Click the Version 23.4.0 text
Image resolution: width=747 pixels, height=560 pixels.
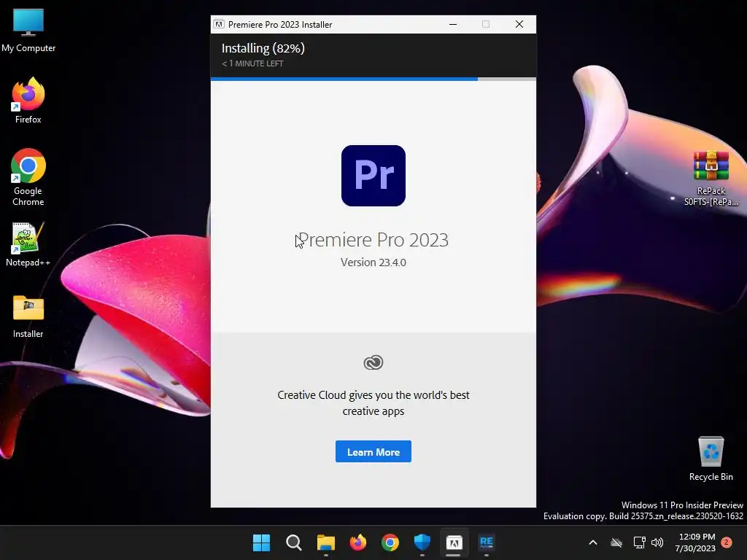pos(373,262)
